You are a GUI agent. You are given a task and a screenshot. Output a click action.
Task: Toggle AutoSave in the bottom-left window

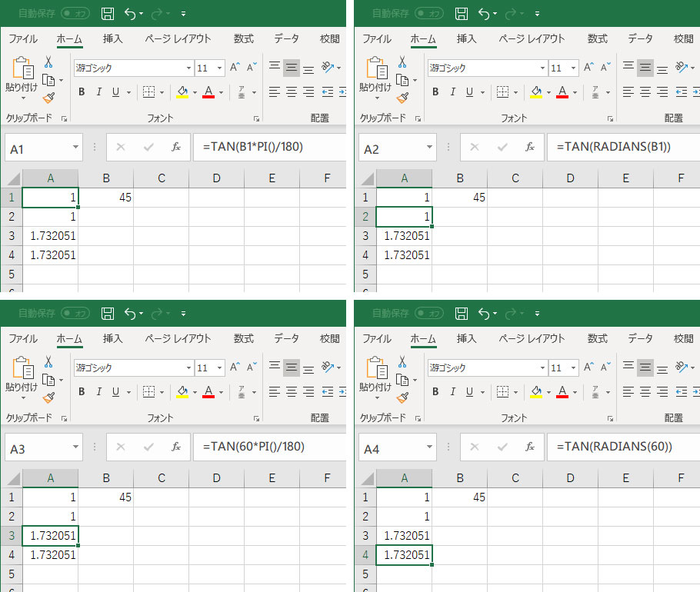pos(75,313)
